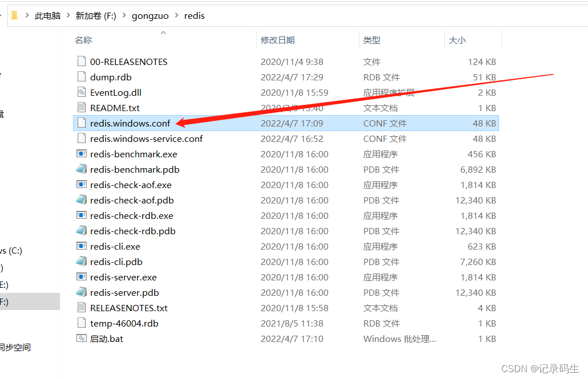Screen dimensions: 588x379
Task: Select the file name redis.windows.conf
Action: [130, 123]
